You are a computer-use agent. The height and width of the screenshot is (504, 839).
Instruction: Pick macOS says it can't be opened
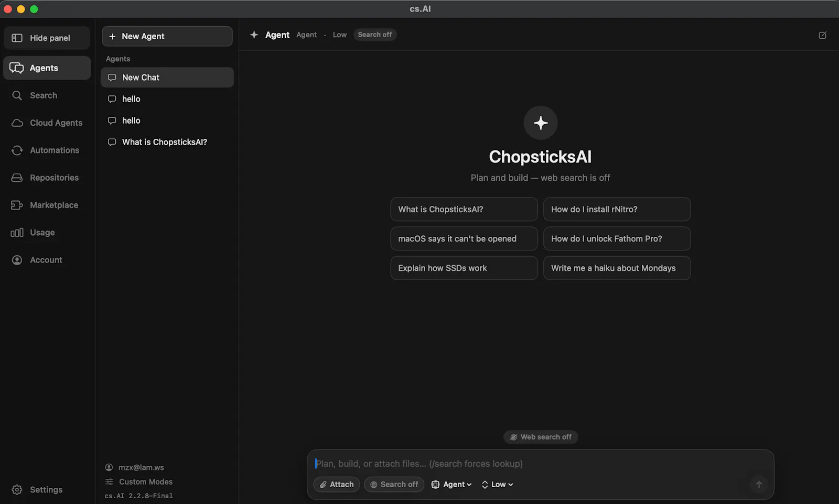click(x=464, y=238)
